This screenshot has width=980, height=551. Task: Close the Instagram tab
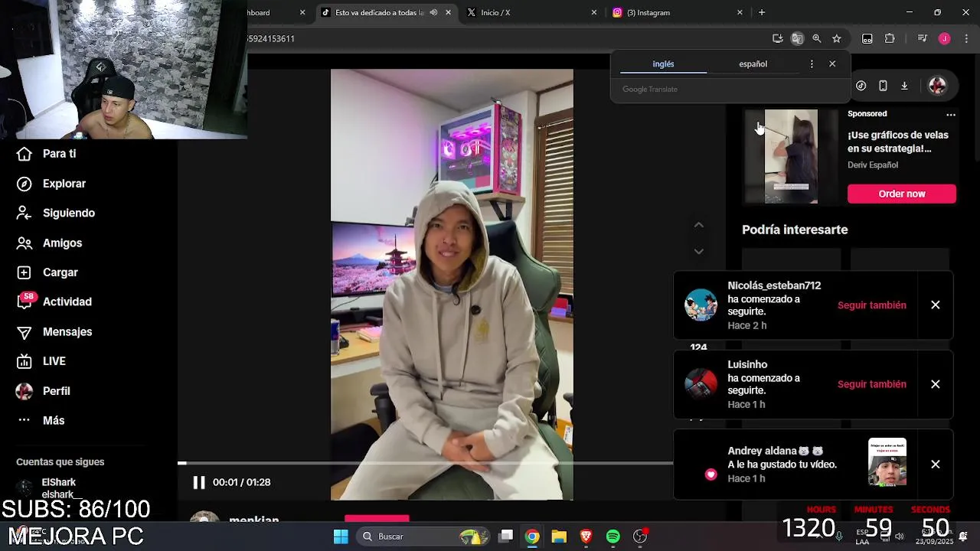(740, 12)
